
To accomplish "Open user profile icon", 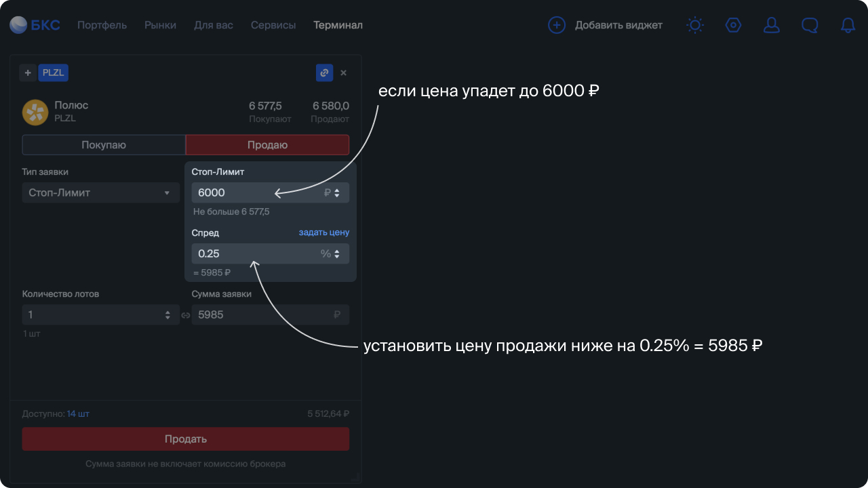I will tap(772, 25).
